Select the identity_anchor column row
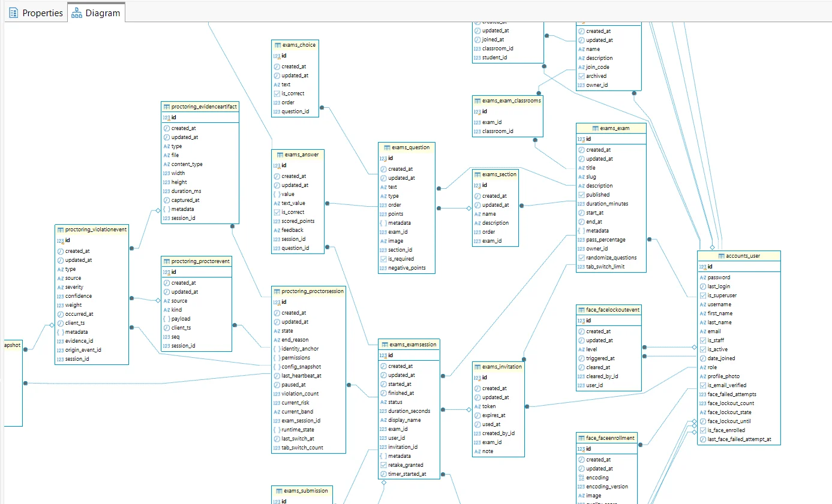 308,349
